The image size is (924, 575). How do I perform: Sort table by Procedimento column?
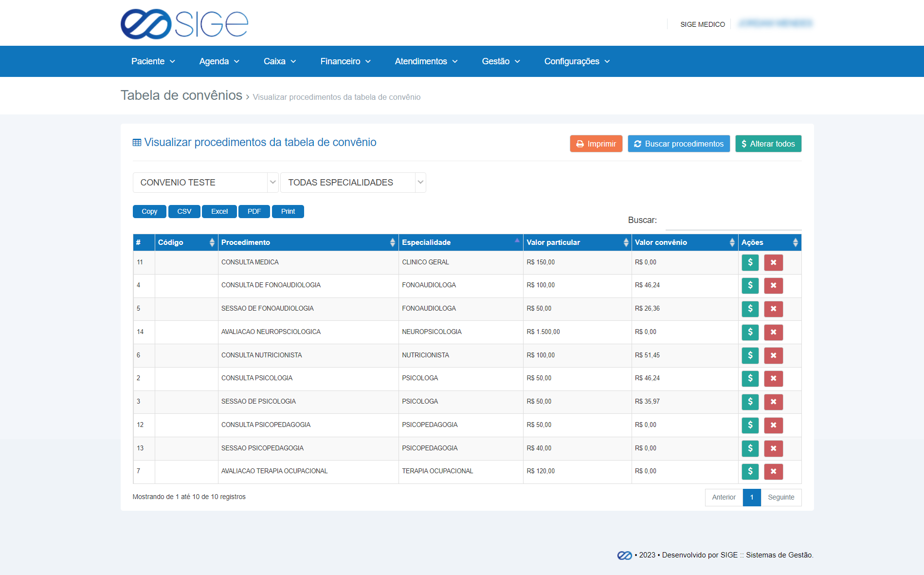pos(308,242)
